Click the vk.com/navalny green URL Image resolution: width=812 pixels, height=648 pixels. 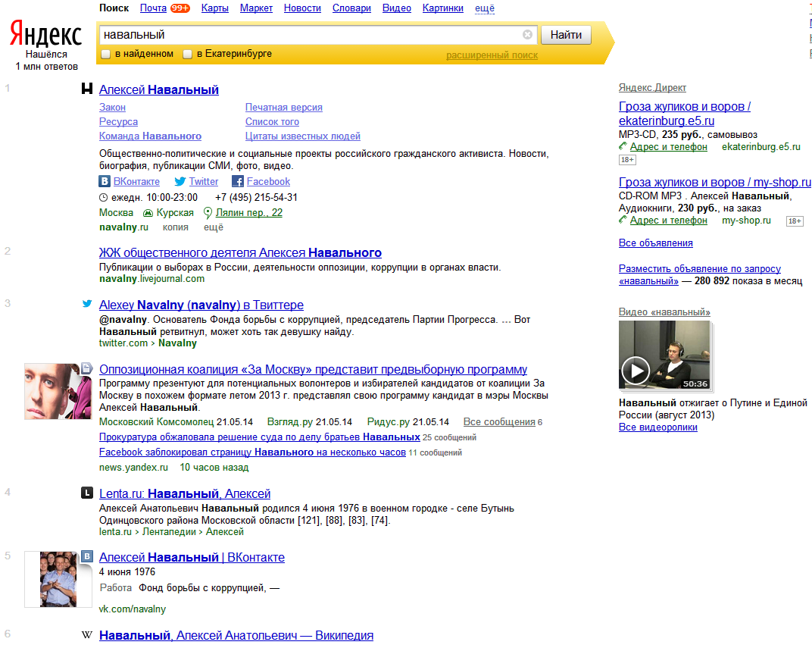coord(133,609)
